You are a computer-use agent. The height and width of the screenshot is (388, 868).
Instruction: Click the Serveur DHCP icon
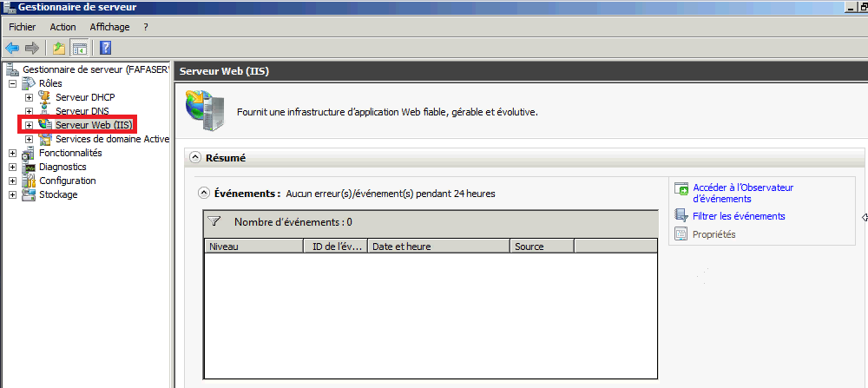pos(45,97)
